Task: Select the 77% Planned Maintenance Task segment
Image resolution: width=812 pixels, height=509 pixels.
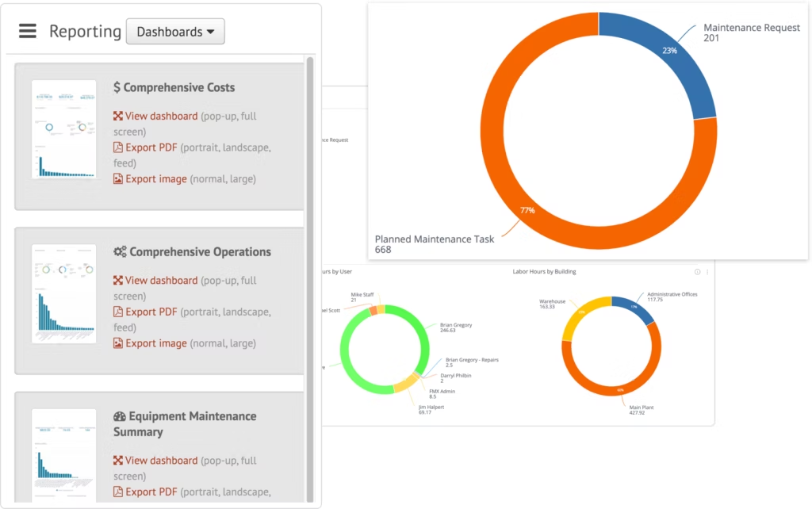Action: (x=528, y=210)
